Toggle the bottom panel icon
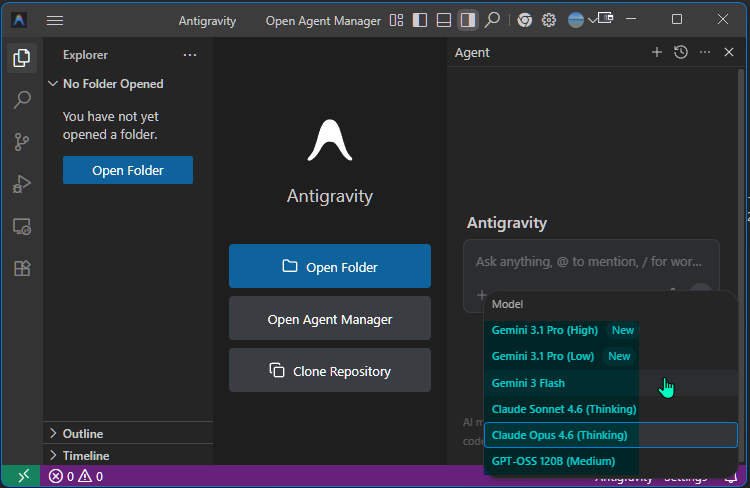 pos(444,20)
